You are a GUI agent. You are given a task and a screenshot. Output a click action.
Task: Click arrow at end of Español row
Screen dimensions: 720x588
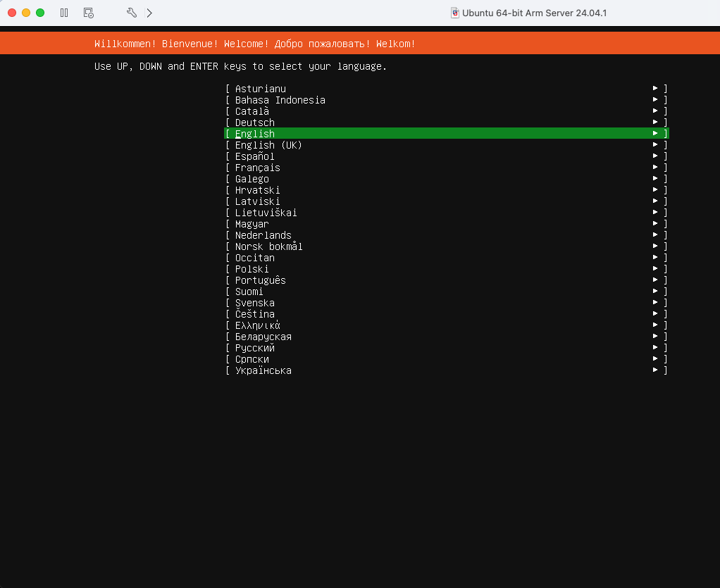655,156
